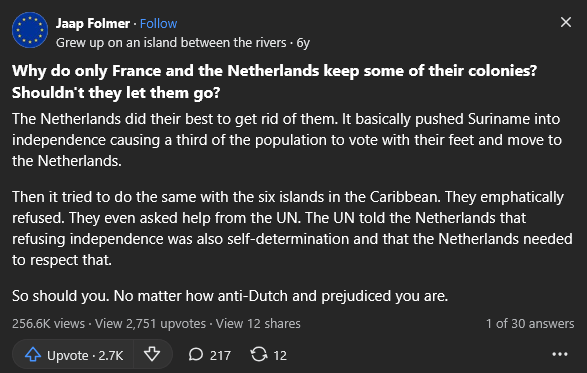
Task: Click the 217 comments count
Action: pyautogui.click(x=220, y=355)
